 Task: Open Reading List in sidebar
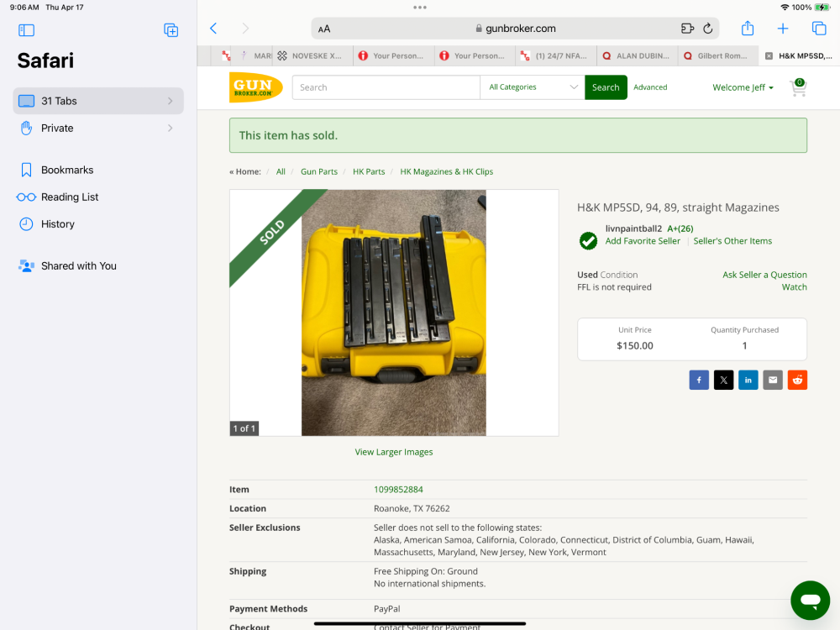(x=58, y=197)
